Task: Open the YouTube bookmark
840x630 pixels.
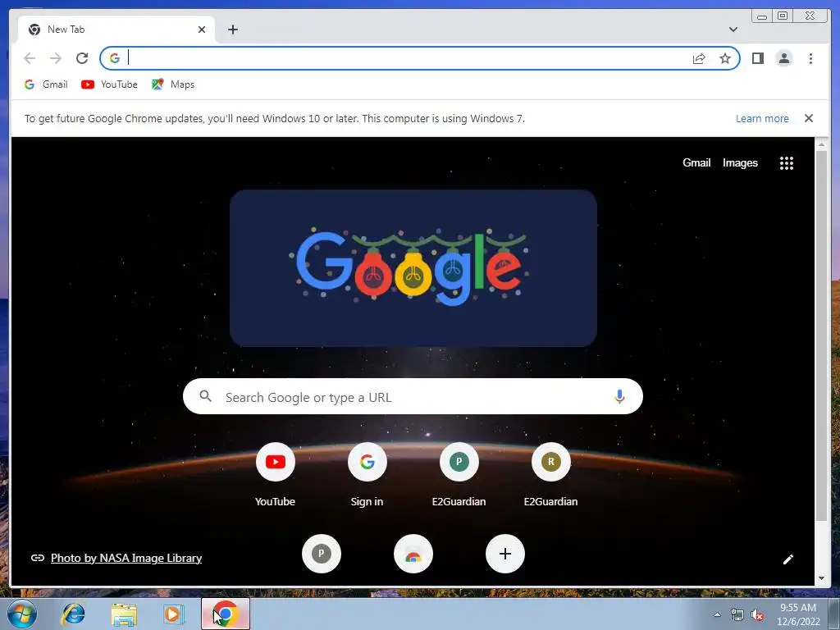Action: (109, 84)
